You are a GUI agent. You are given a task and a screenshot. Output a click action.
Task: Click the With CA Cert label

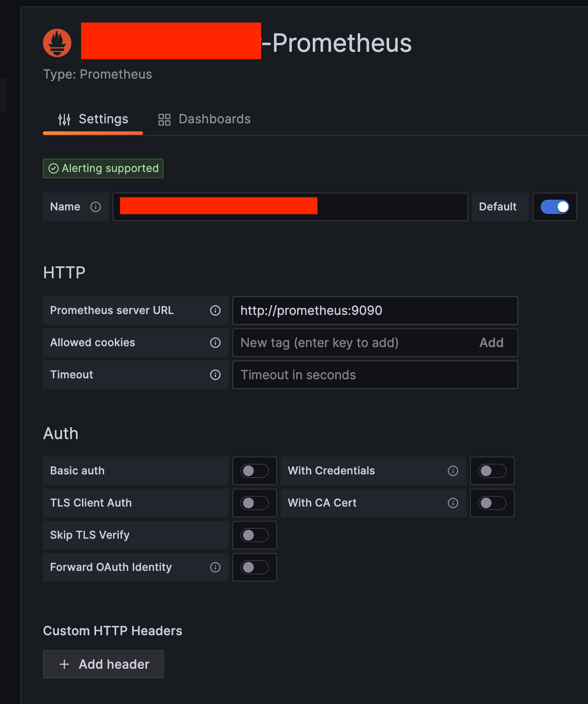point(322,503)
